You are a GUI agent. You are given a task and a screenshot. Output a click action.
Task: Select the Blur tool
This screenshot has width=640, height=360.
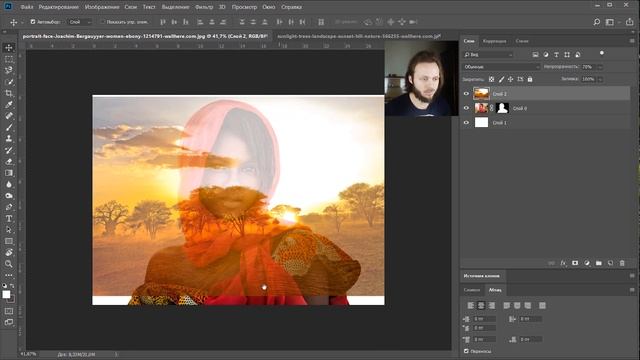9,184
